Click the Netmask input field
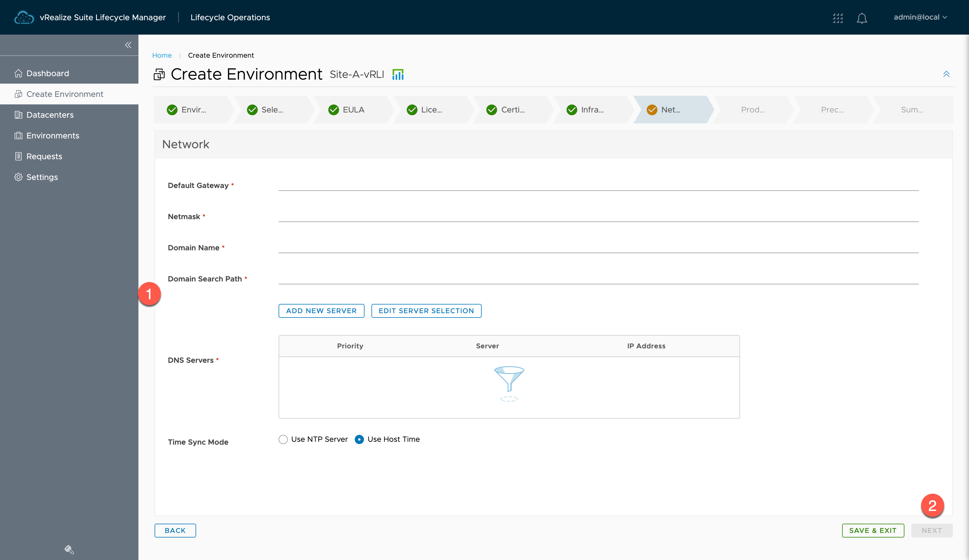 coord(598,216)
